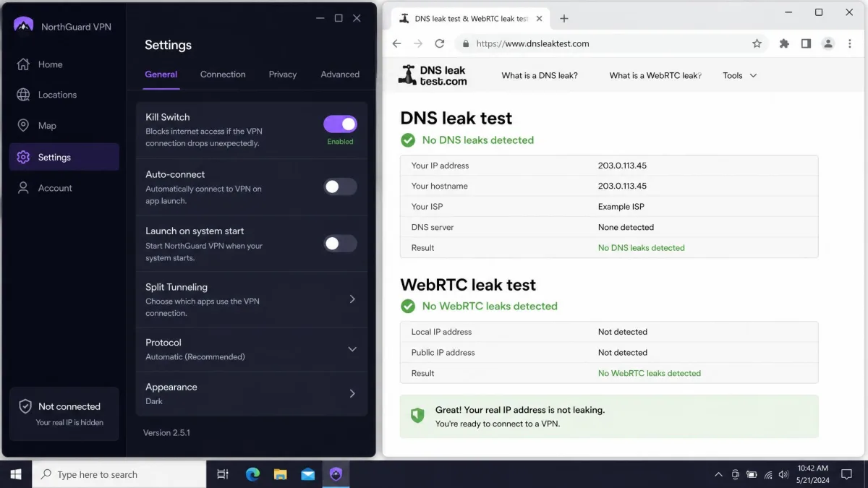Click the browser back arrow
This screenshot has height=488, width=868.
point(396,43)
